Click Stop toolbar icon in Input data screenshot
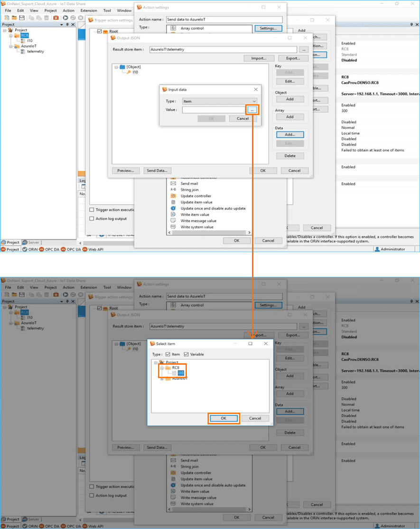 pyautogui.click(x=80, y=18)
